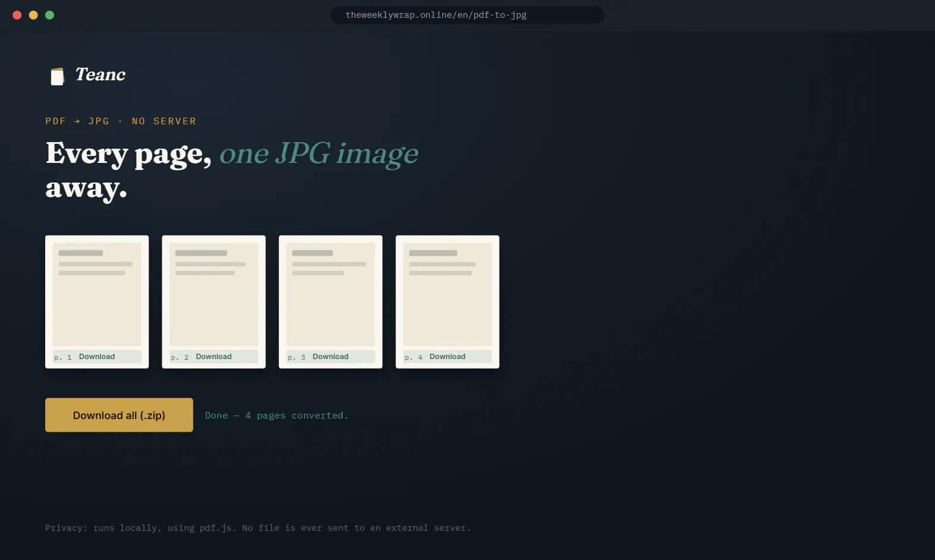Click the Teanc logo icon
The width and height of the screenshot is (935, 560).
tap(57, 76)
